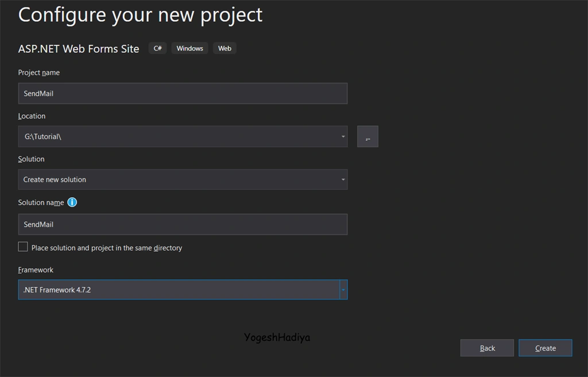
Task: Click the Framework label
Action: [x=36, y=270]
